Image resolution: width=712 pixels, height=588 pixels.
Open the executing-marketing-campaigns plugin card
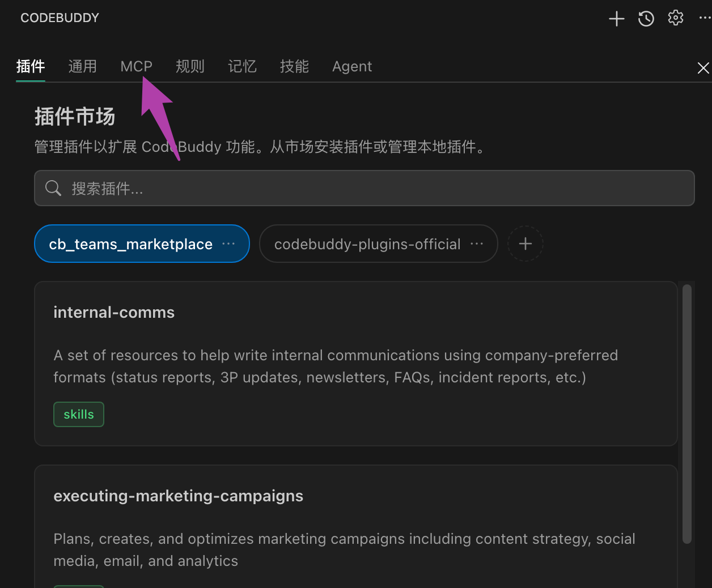[356, 527]
